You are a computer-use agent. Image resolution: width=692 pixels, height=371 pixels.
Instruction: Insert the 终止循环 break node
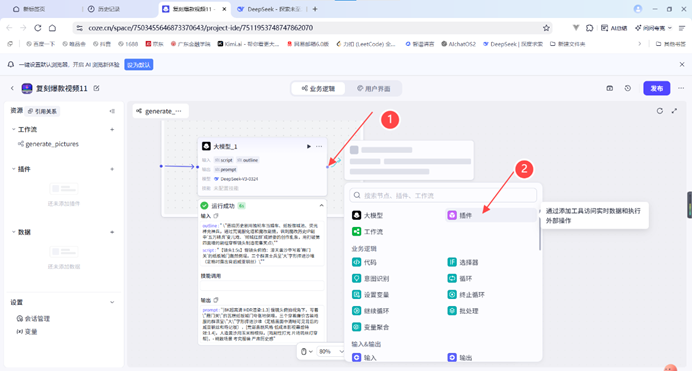pyautogui.click(x=466, y=295)
